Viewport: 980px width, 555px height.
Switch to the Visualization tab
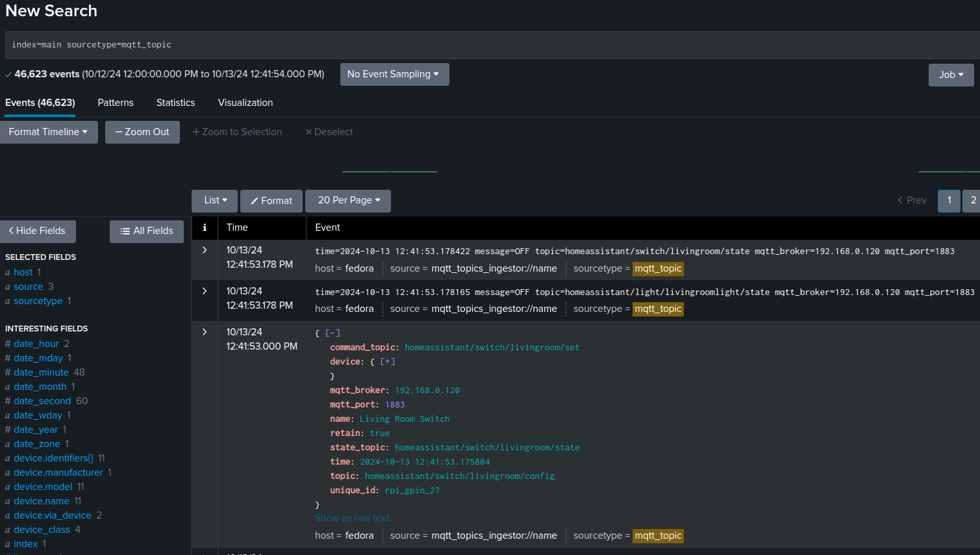(245, 103)
